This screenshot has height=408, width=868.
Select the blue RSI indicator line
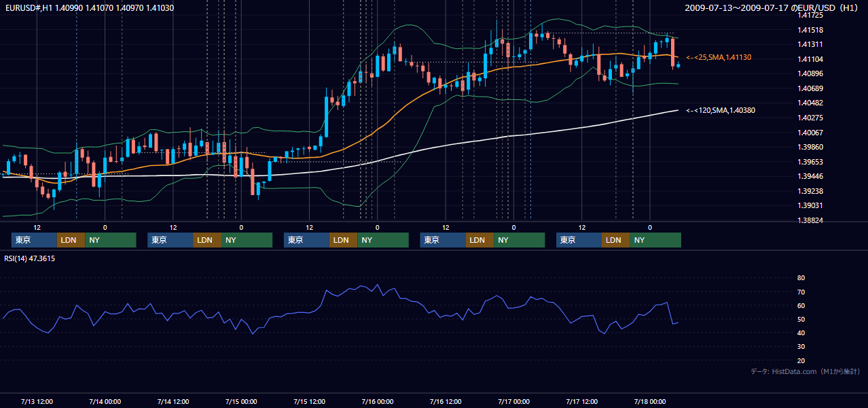(340, 294)
